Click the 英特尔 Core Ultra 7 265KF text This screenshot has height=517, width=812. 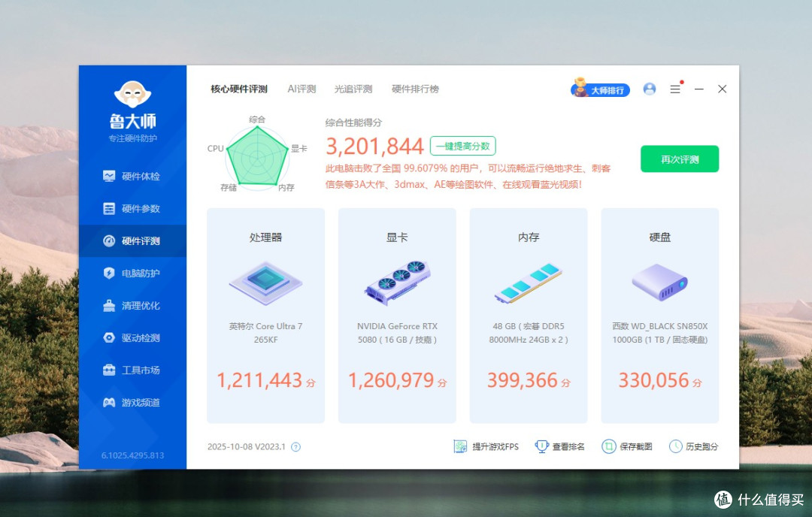tap(265, 333)
